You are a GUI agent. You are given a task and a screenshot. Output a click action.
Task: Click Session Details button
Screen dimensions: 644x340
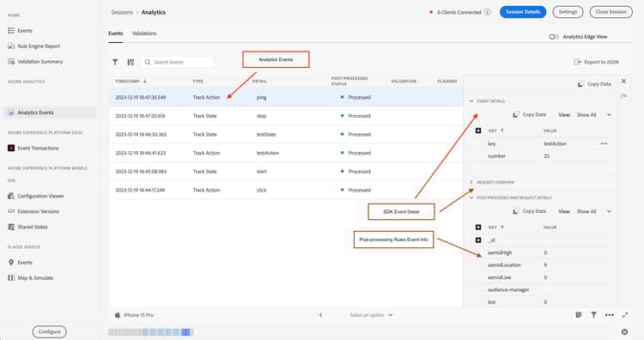click(x=523, y=12)
